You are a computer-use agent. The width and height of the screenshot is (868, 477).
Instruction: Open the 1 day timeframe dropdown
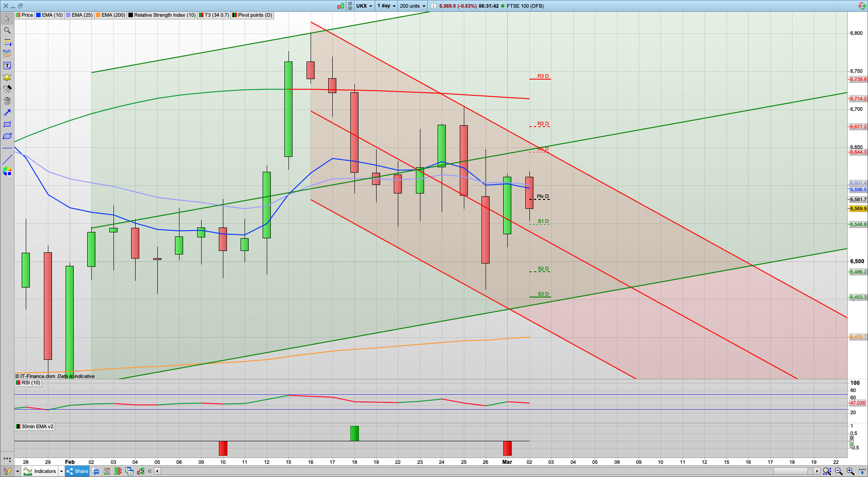(386, 6)
